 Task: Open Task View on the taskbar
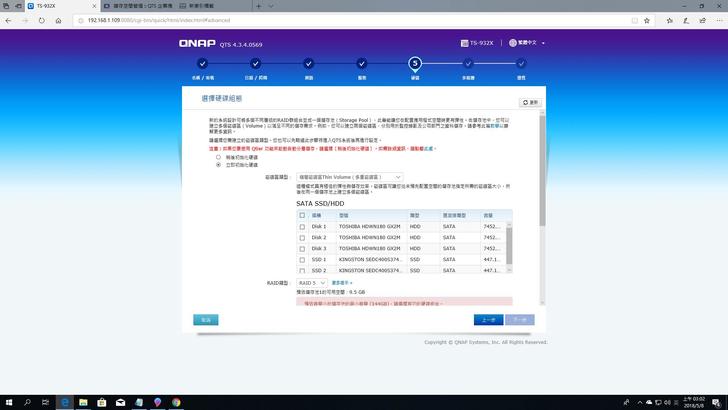click(46, 402)
